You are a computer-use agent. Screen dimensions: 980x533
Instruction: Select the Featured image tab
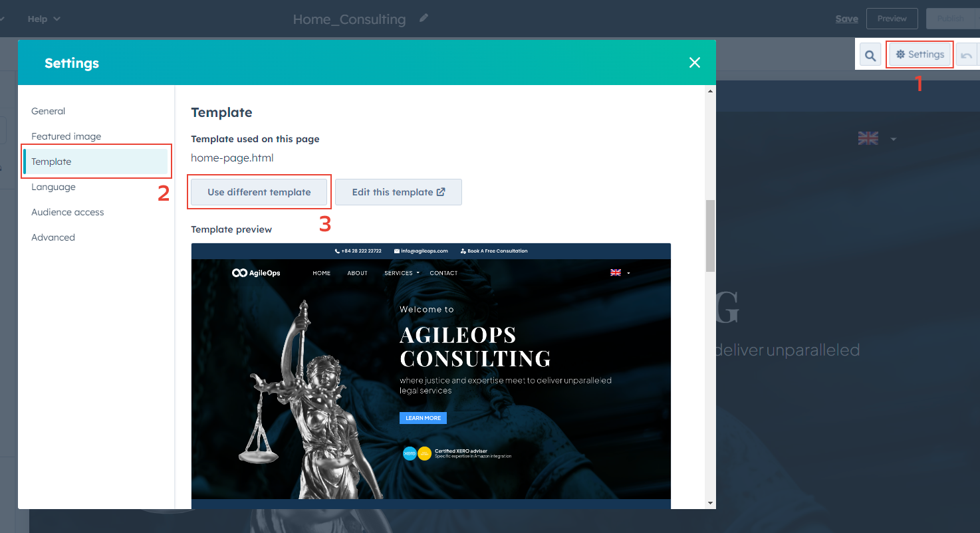[66, 136]
